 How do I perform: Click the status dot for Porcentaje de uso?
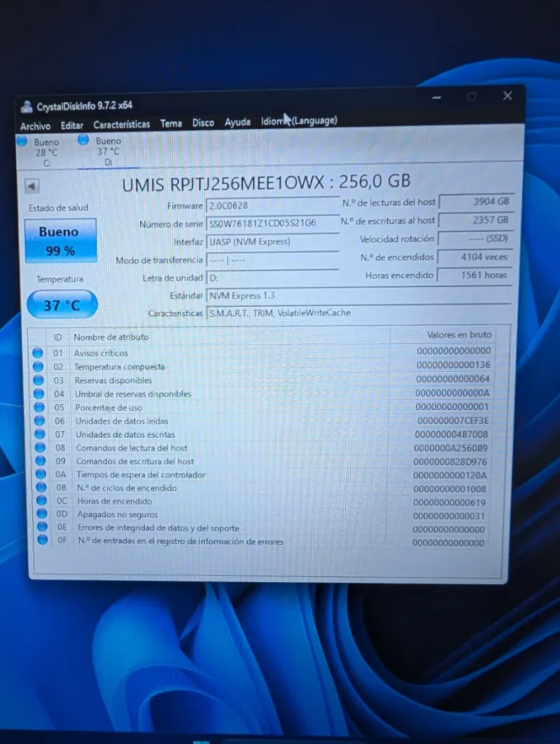(x=39, y=407)
